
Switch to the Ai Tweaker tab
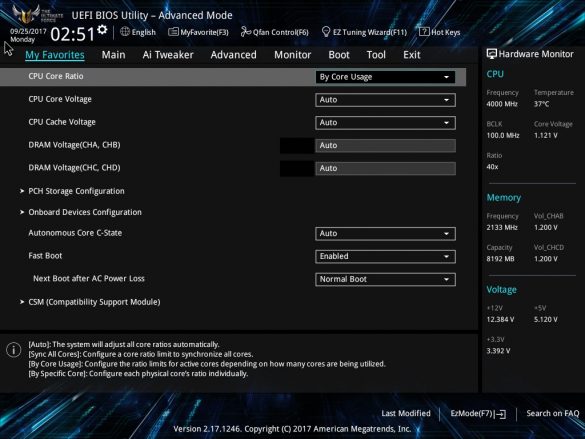click(x=168, y=55)
